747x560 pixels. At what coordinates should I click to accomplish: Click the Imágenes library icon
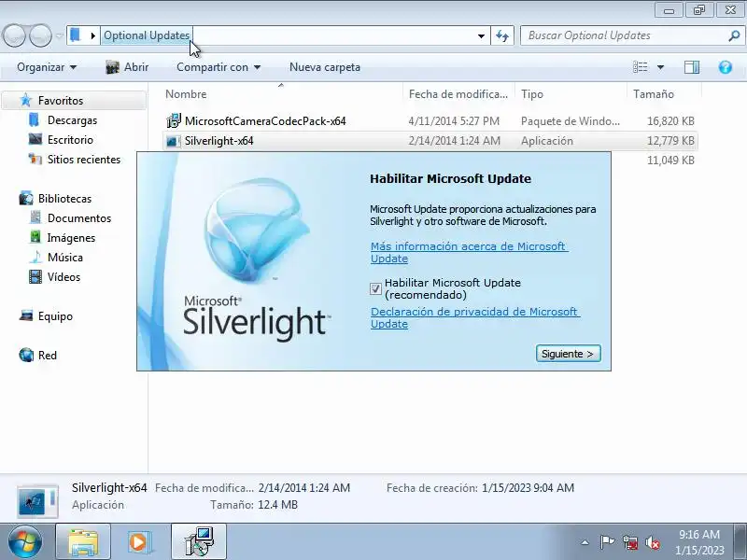click(35, 237)
